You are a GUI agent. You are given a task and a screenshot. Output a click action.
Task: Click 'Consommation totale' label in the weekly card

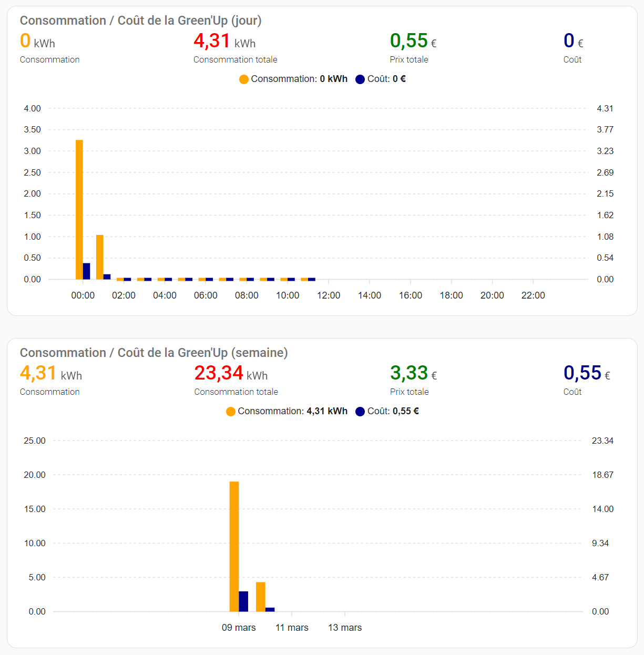pos(236,392)
